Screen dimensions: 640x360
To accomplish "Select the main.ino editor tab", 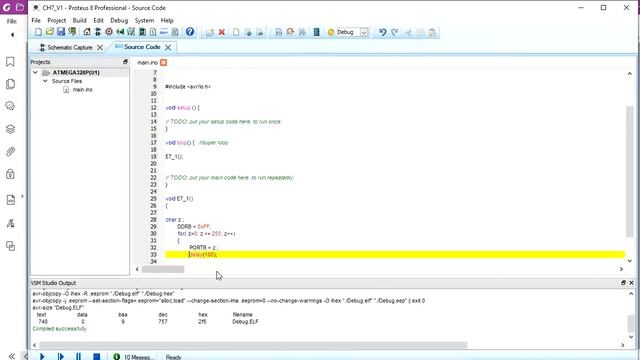I will coord(147,62).
